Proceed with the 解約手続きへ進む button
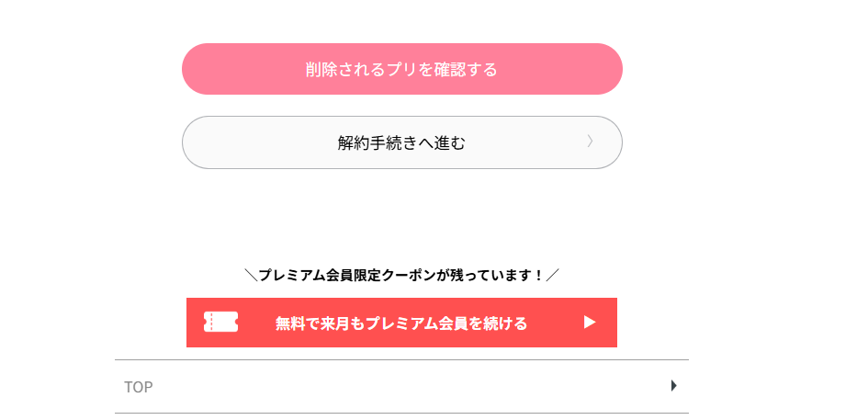Screen dimensions: 868x420 [401, 142]
